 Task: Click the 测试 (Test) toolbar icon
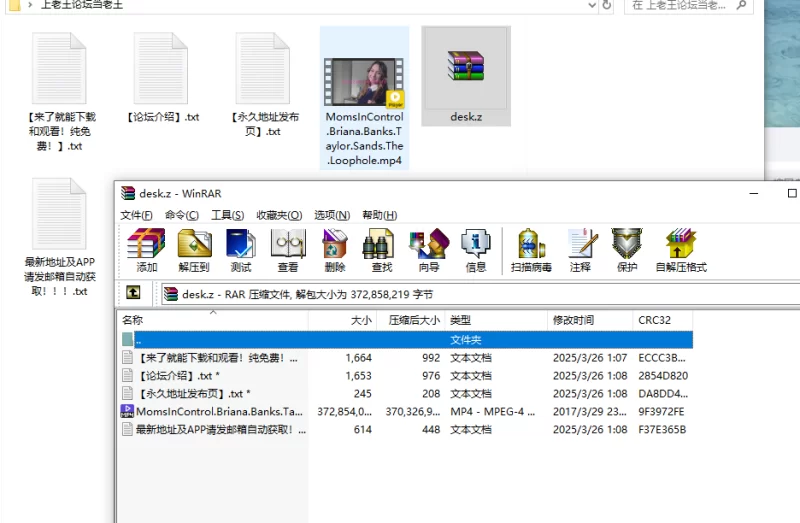[x=241, y=250]
